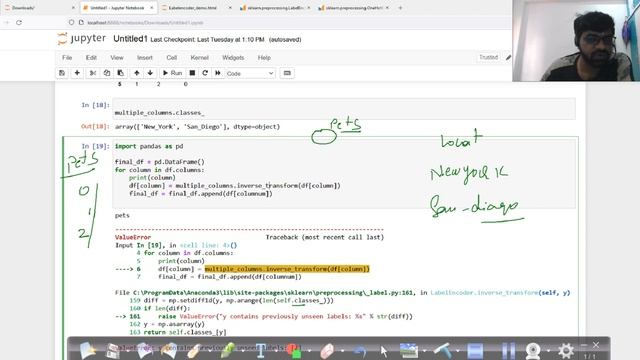
Task: Open the File menu
Action: pyautogui.click(x=67, y=58)
